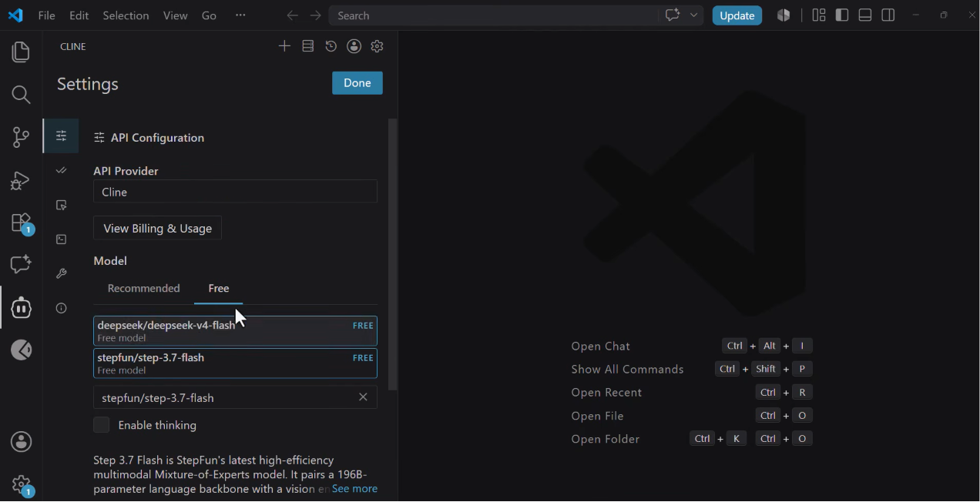Open the Run and Debug view

click(x=21, y=180)
